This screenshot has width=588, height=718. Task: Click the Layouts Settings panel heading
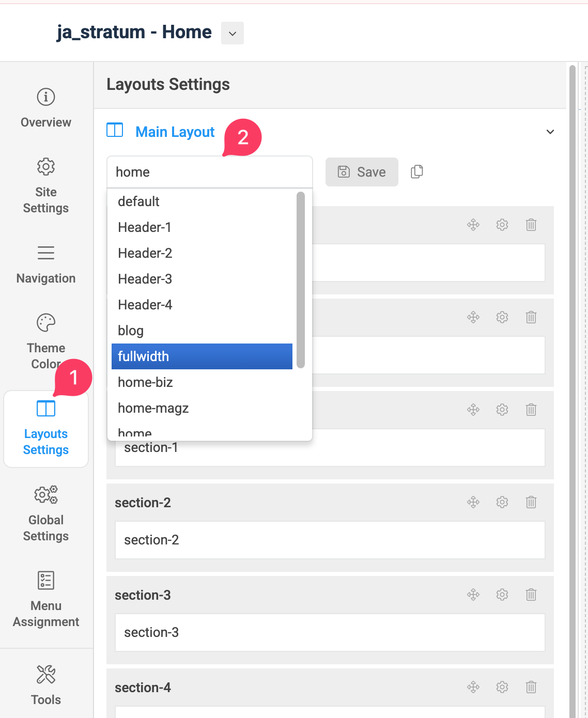(168, 84)
